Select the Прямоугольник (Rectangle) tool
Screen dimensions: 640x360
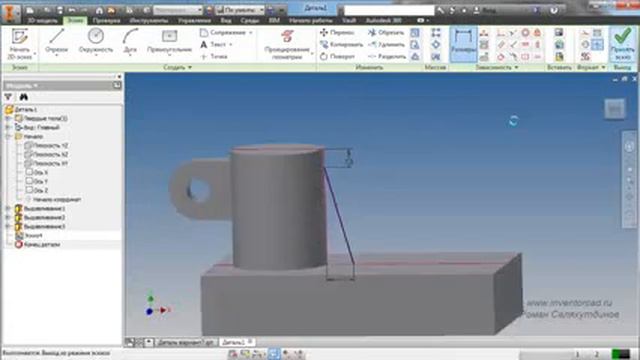click(x=169, y=42)
